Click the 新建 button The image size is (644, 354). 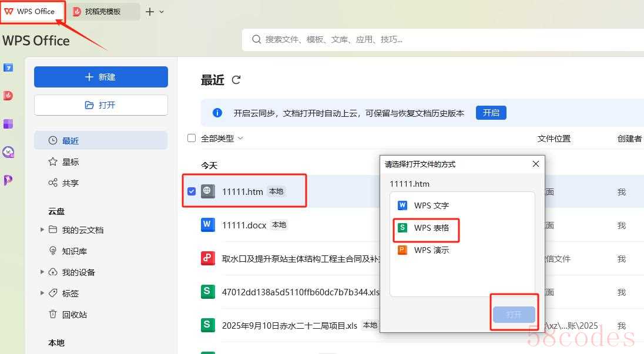pos(101,77)
